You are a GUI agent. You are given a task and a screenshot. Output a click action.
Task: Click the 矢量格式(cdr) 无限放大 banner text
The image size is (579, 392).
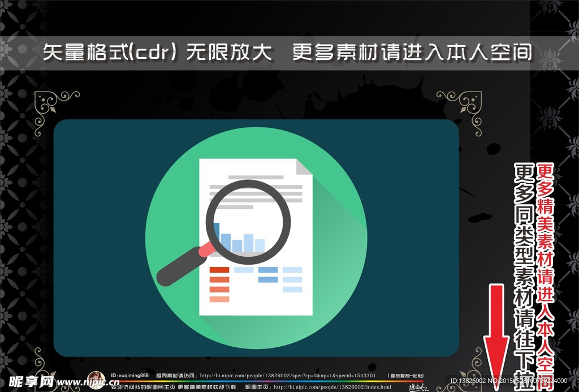pyautogui.click(x=157, y=52)
